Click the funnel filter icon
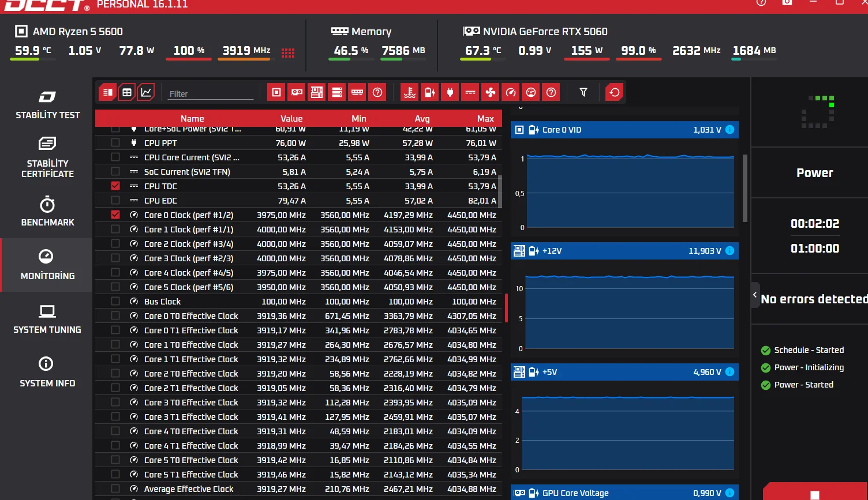 pyautogui.click(x=583, y=92)
